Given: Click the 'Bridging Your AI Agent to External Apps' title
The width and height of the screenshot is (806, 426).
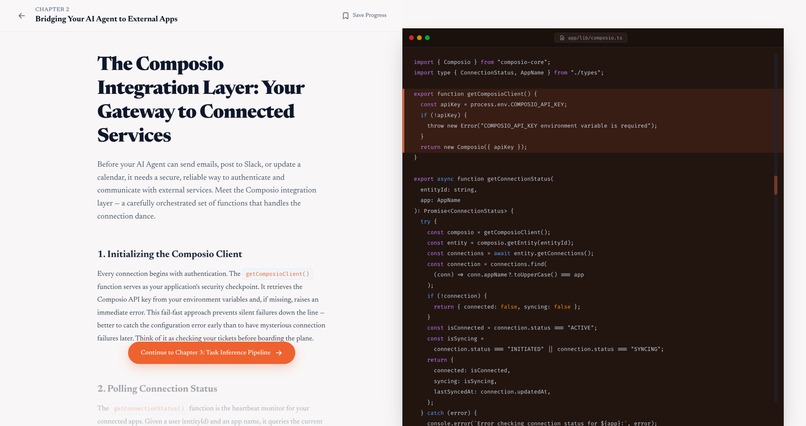Looking at the screenshot, I should pos(106,19).
